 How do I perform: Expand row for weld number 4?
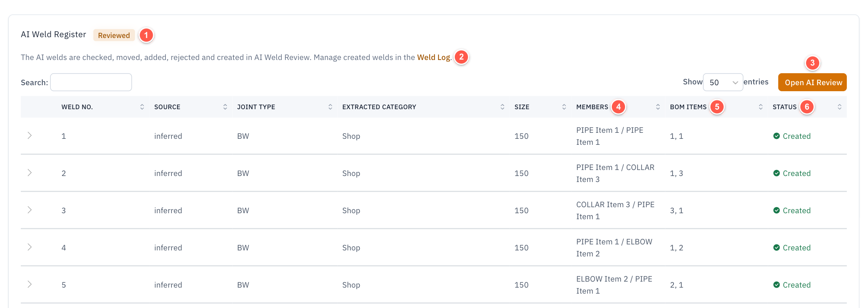pyautogui.click(x=30, y=247)
